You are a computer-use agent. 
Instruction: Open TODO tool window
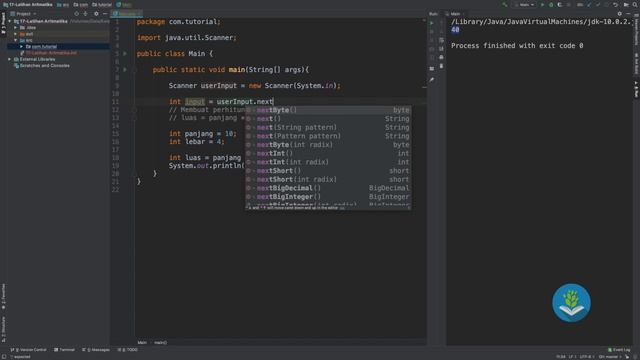click(x=128, y=350)
